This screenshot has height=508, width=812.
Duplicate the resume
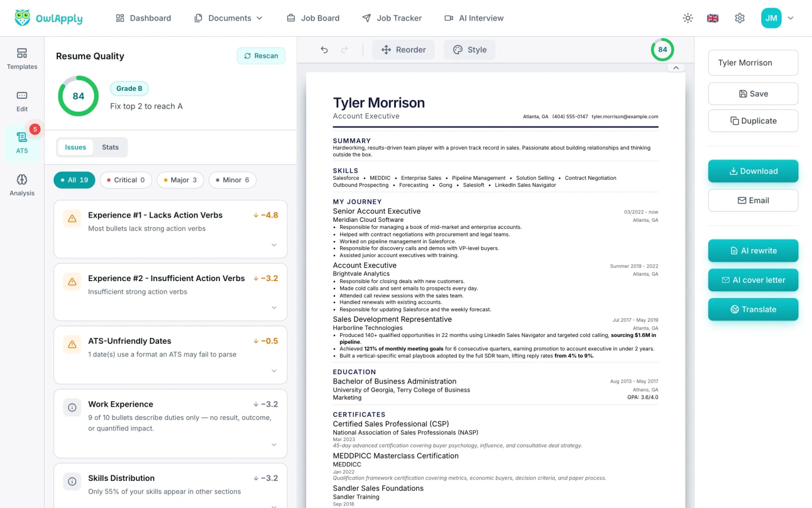tap(753, 121)
